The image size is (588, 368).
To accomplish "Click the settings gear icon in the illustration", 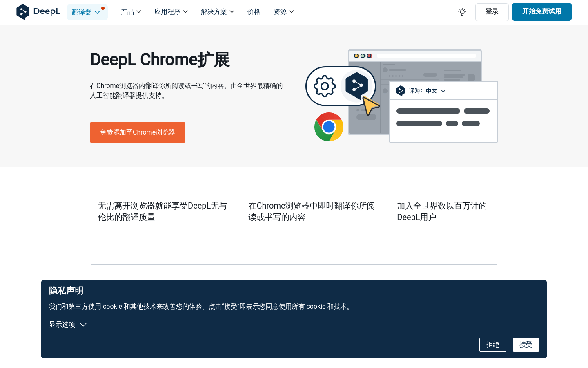I will point(325,86).
